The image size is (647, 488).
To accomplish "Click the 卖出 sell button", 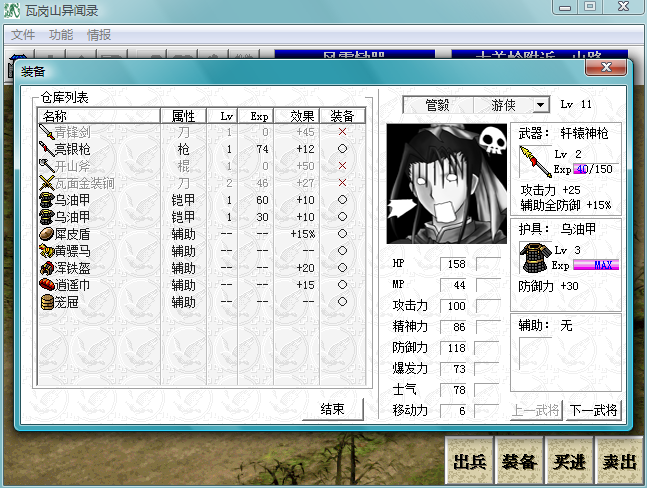I will (619, 461).
